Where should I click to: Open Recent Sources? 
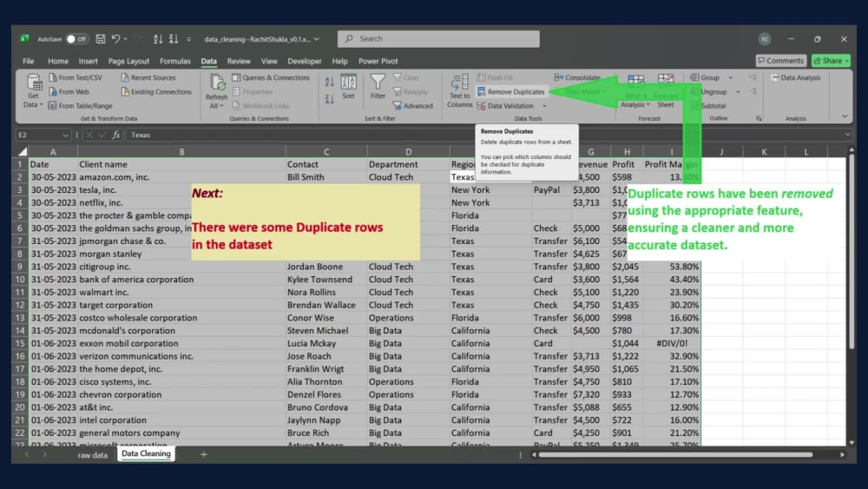pos(148,77)
